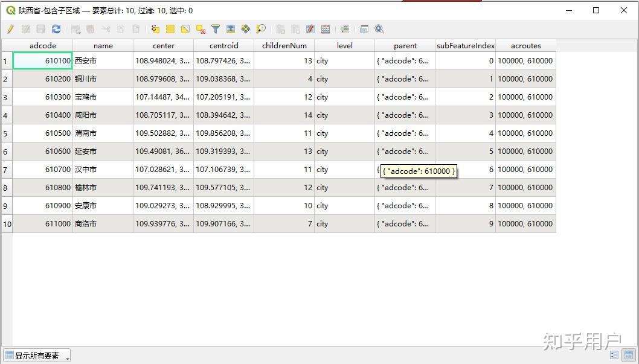Move selection to top of table
639x364 pixels.
231,29
